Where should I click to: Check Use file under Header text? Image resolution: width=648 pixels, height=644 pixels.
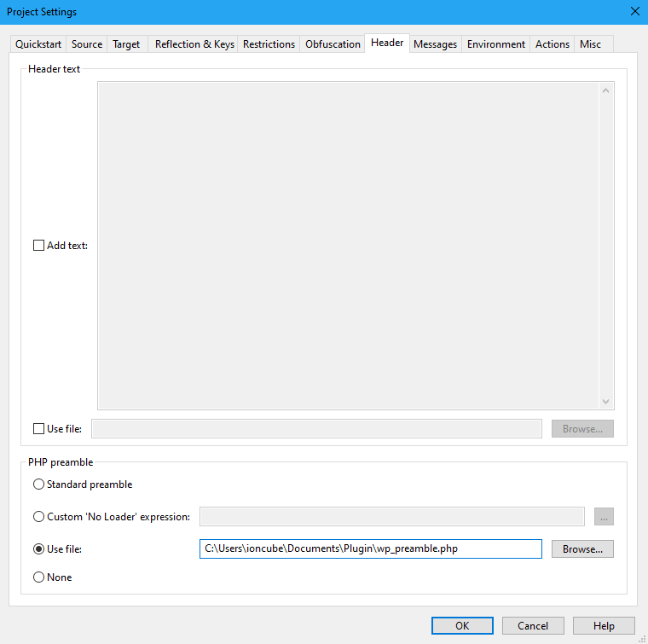(x=38, y=429)
